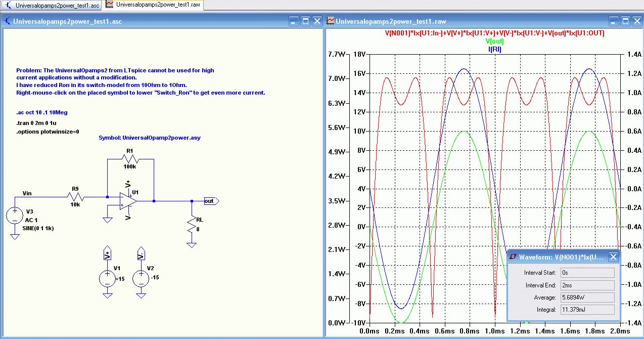Click the V1 +15 supply source

107,278
